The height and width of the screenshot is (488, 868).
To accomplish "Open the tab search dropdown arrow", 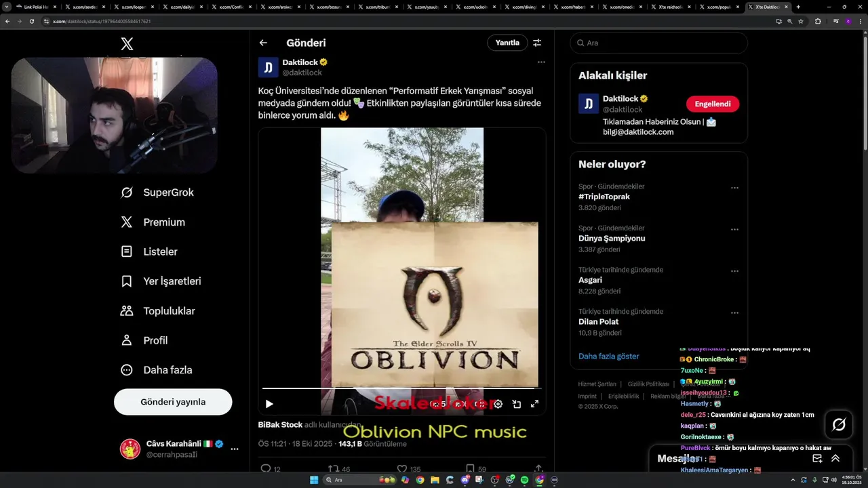I will click(6, 7).
